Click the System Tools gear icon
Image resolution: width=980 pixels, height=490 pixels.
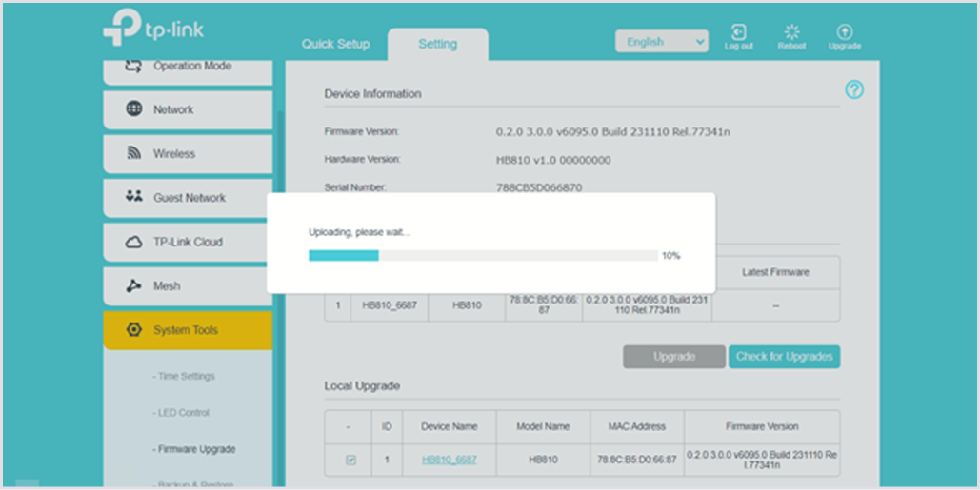click(133, 329)
